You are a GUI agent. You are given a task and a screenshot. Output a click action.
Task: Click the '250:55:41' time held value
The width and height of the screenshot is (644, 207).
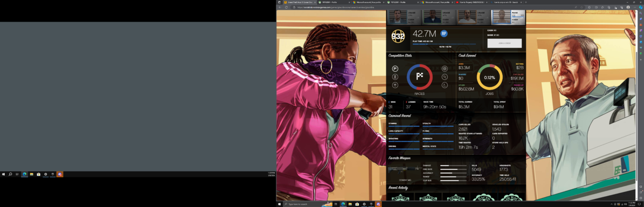[x=508, y=179]
